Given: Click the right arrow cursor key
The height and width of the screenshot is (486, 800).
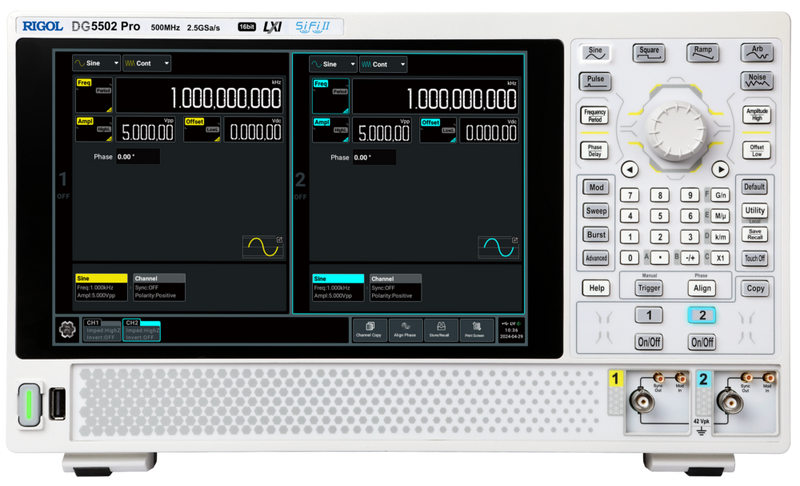Looking at the screenshot, I should (x=720, y=169).
